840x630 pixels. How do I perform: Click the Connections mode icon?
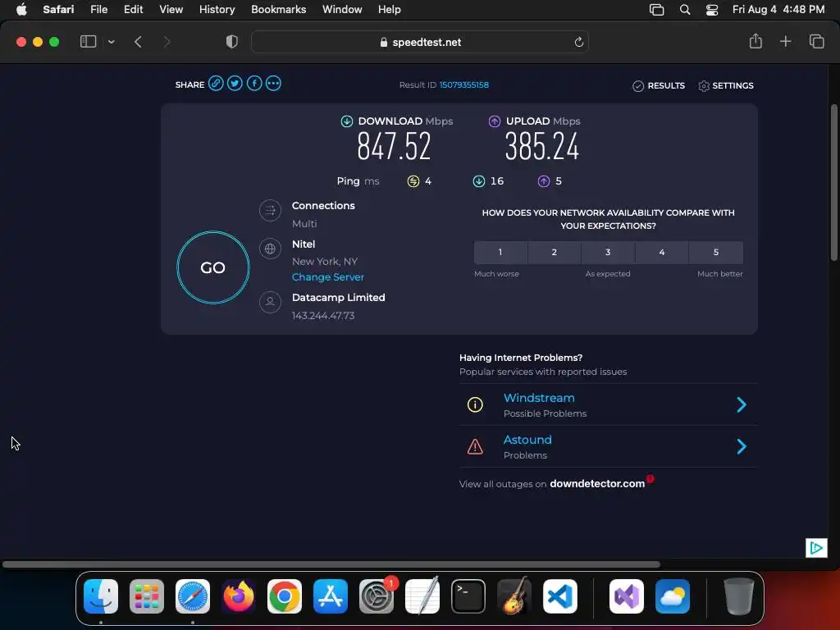pos(270,211)
